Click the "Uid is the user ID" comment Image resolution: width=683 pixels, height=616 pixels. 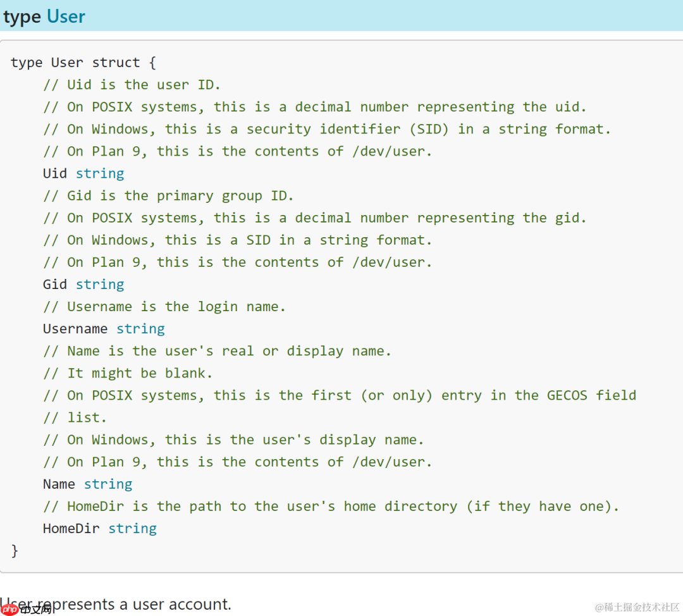(132, 85)
